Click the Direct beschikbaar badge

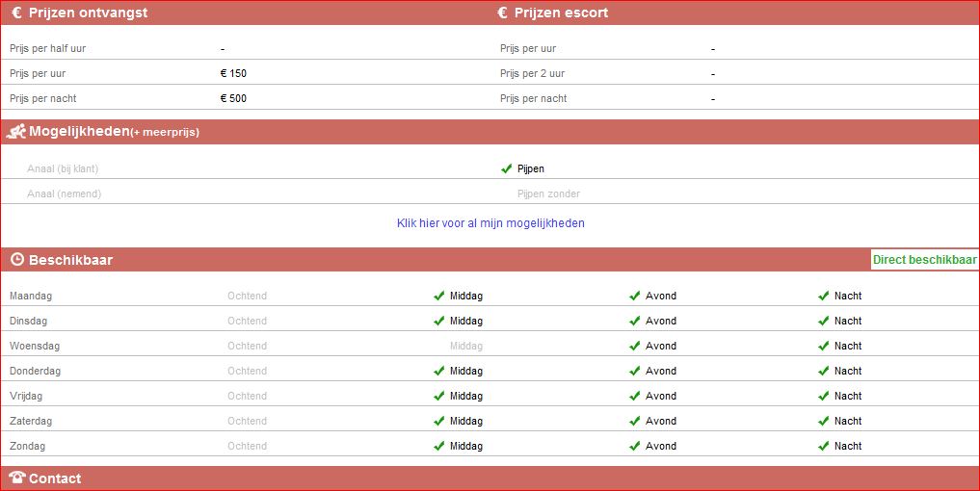(x=924, y=260)
